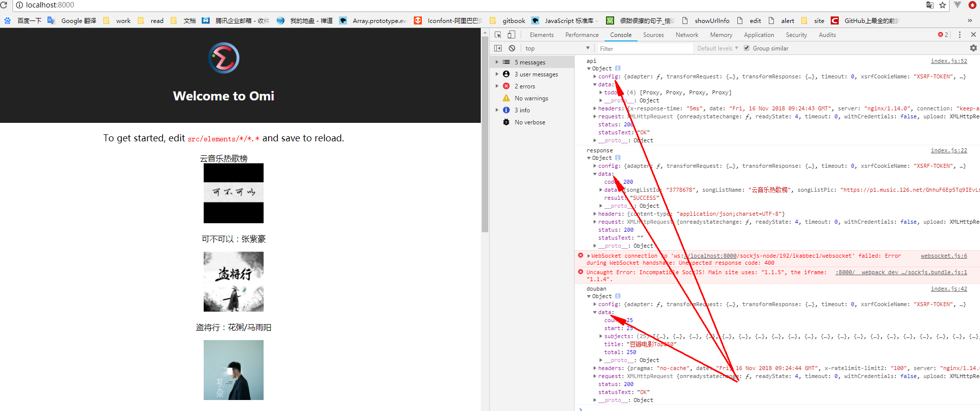The image size is (980, 411).
Task: Hide the console sidebar panel icon
Action: [498, 48]
